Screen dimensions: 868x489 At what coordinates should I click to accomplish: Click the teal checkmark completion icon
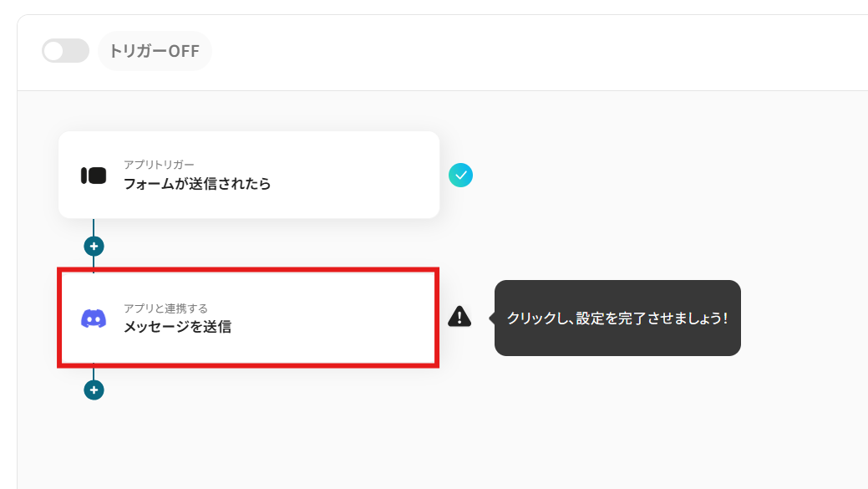(x=460, y=175)
